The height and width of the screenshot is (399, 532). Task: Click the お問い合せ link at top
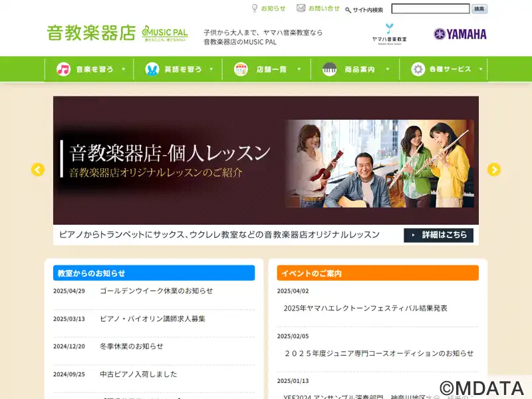324,9
